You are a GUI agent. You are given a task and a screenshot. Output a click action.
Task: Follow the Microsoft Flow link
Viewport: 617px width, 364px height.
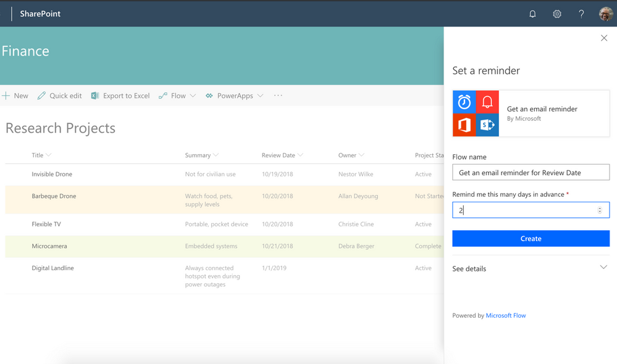pos(506,315)
